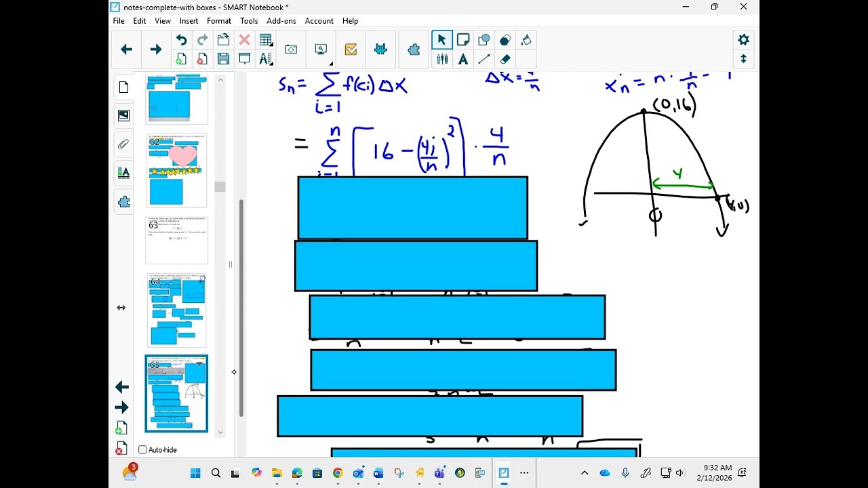The height and width of the screenshot is (488, 868).
Task: Open the page 65 thumbnail menu arrow
Action: coord(199,364)
